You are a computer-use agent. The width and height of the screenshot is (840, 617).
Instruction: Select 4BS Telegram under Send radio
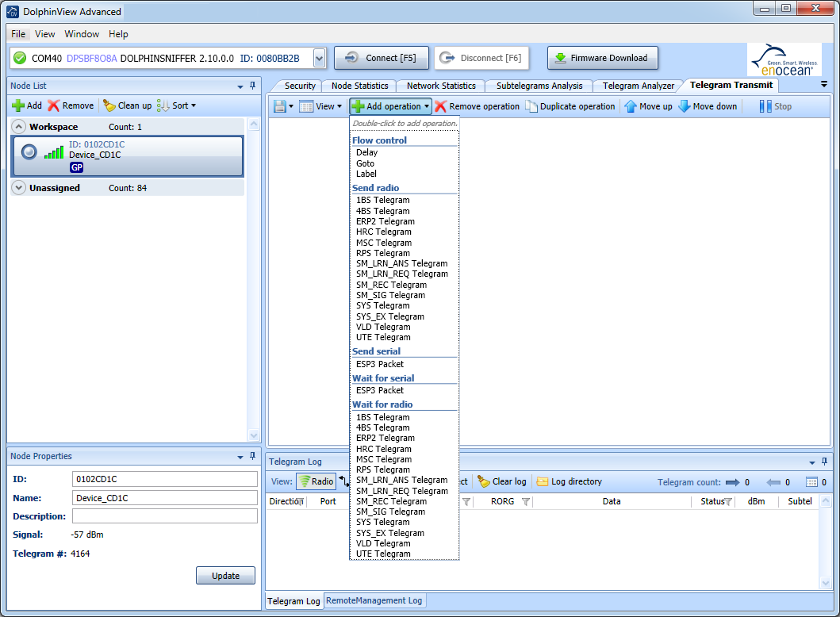pos(383,211)
